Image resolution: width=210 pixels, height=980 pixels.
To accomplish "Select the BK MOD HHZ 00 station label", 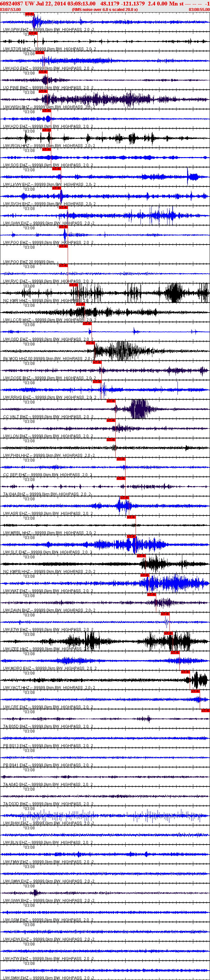I will (49, 359).
